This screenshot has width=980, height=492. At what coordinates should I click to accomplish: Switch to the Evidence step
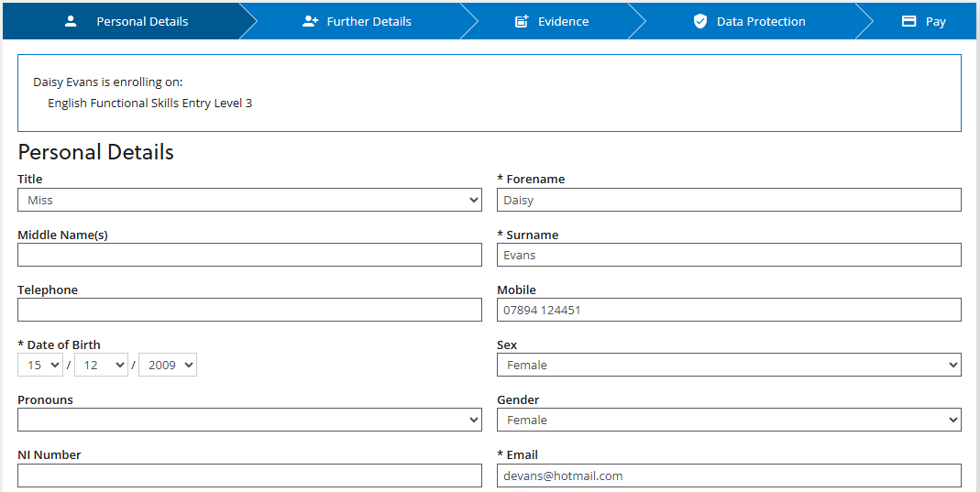click(563, 21)
